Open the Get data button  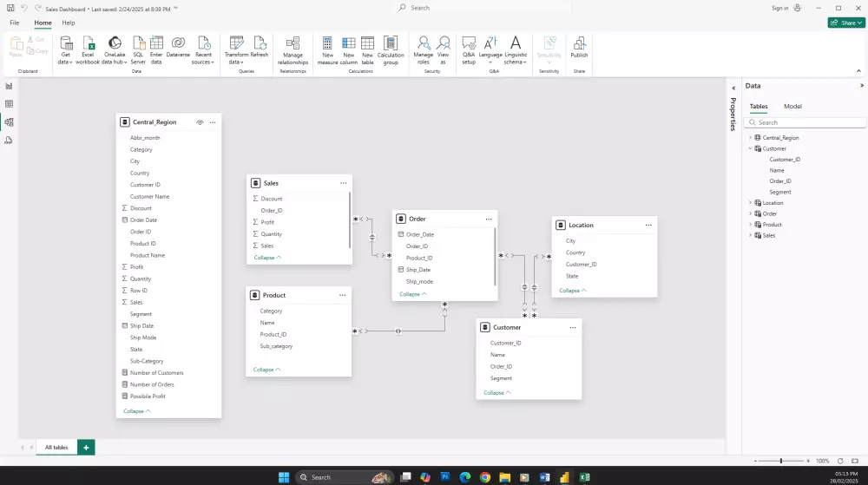(65, 50)
